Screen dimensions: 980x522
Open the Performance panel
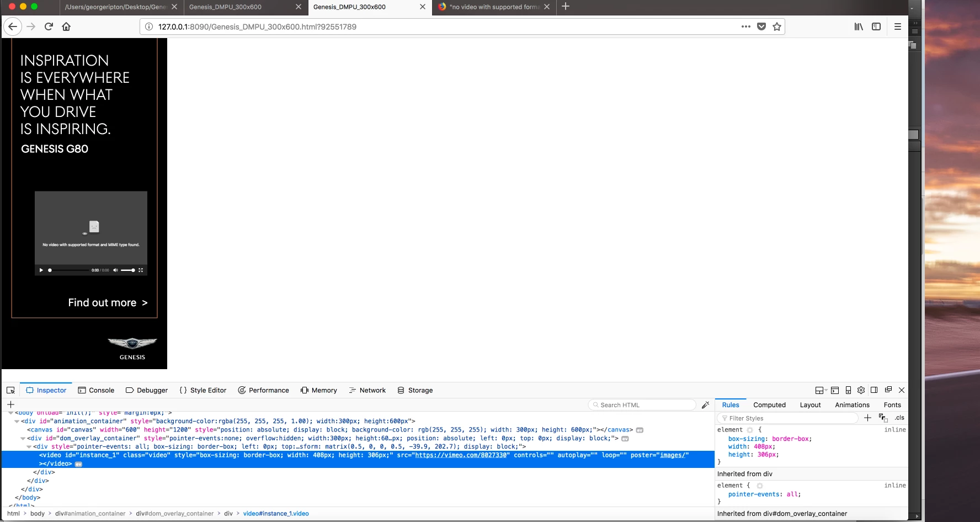point(263,390)
